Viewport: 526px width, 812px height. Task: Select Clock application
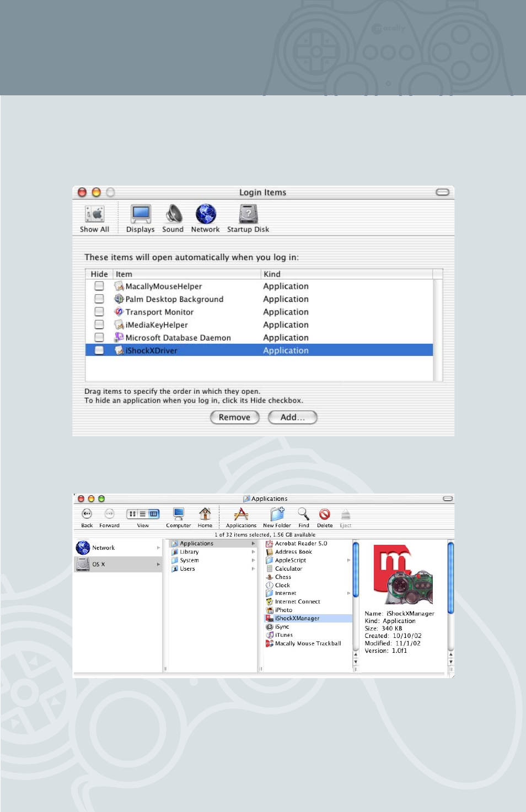pos(282,585)
